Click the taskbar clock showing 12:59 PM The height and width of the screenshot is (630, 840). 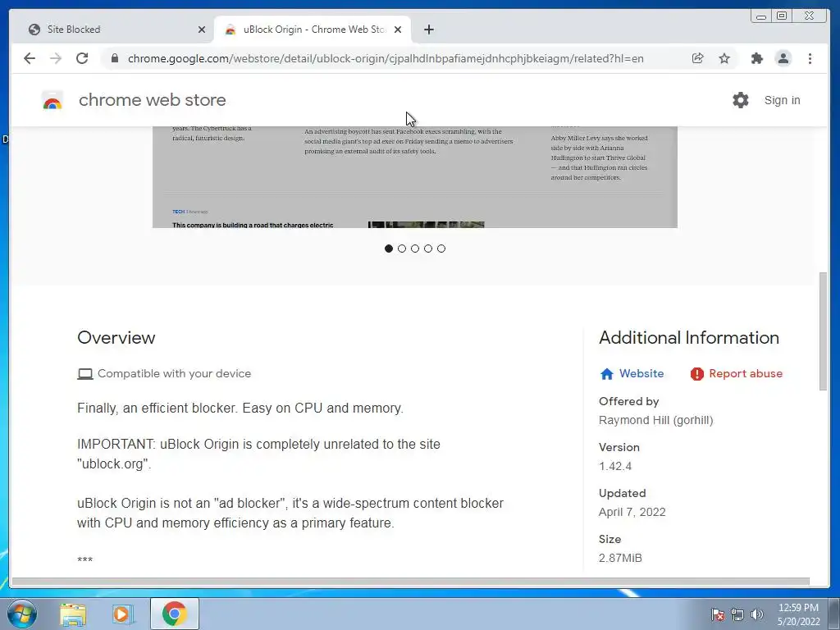click(x=798, y=614)
